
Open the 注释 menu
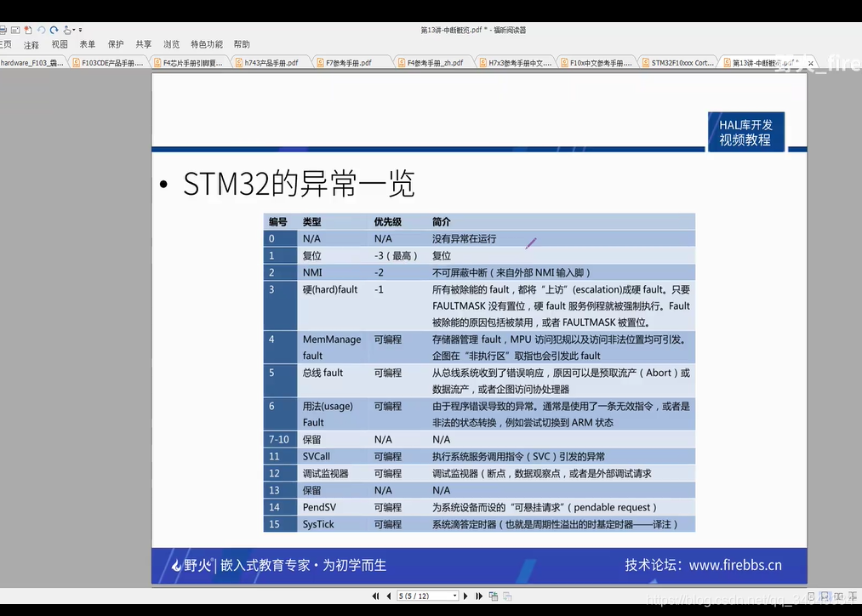pyautogui.click(x=31, y=44)
